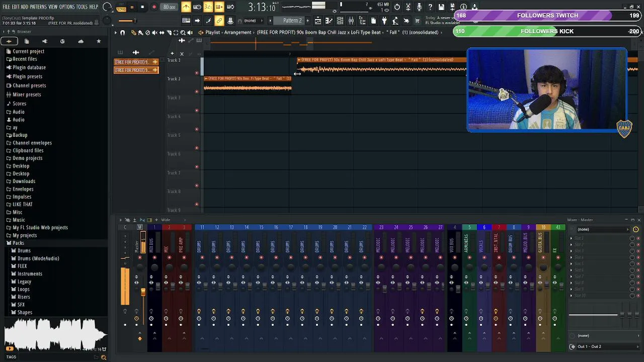
Task: Open the PATTERNS menu
Action: pos(38,7)
